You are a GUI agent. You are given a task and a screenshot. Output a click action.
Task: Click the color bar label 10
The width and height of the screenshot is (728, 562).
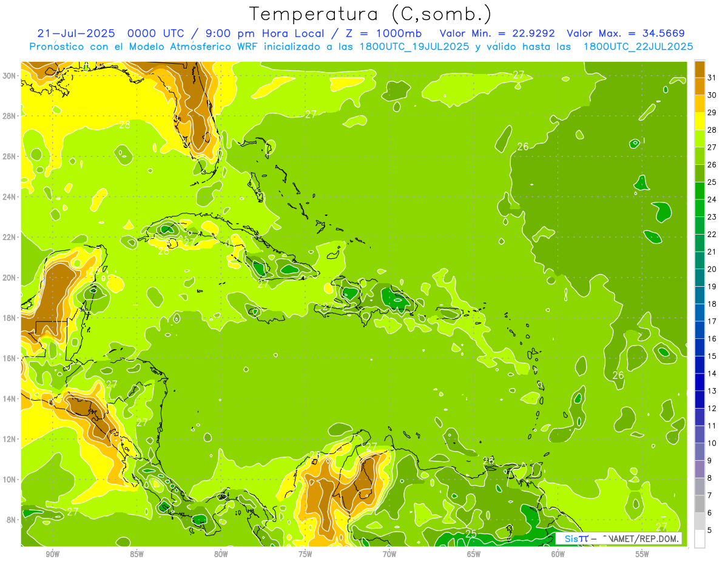[x=712, y=443]
